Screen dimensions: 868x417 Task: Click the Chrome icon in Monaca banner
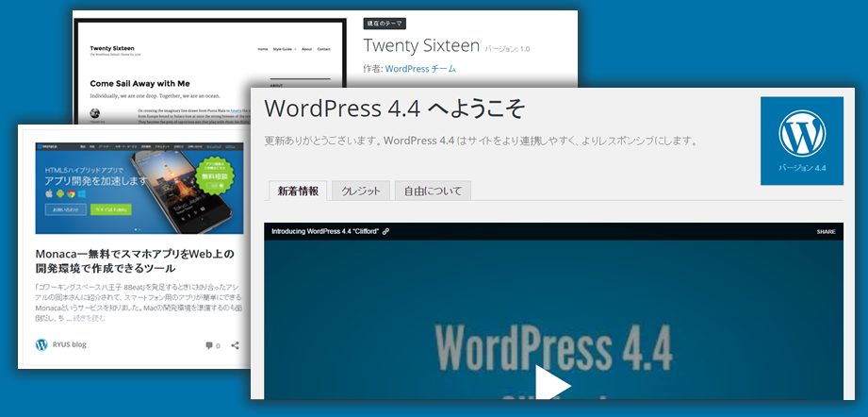(71, 193)
